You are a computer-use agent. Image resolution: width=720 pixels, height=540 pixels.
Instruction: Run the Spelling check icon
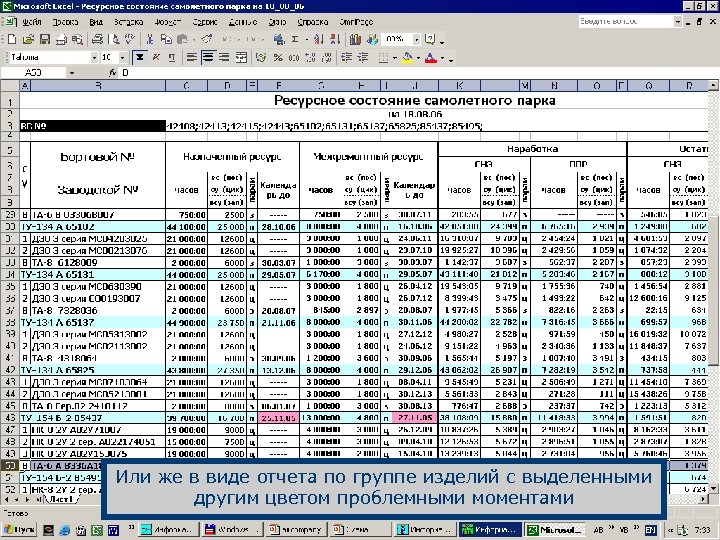coord(130,39)
